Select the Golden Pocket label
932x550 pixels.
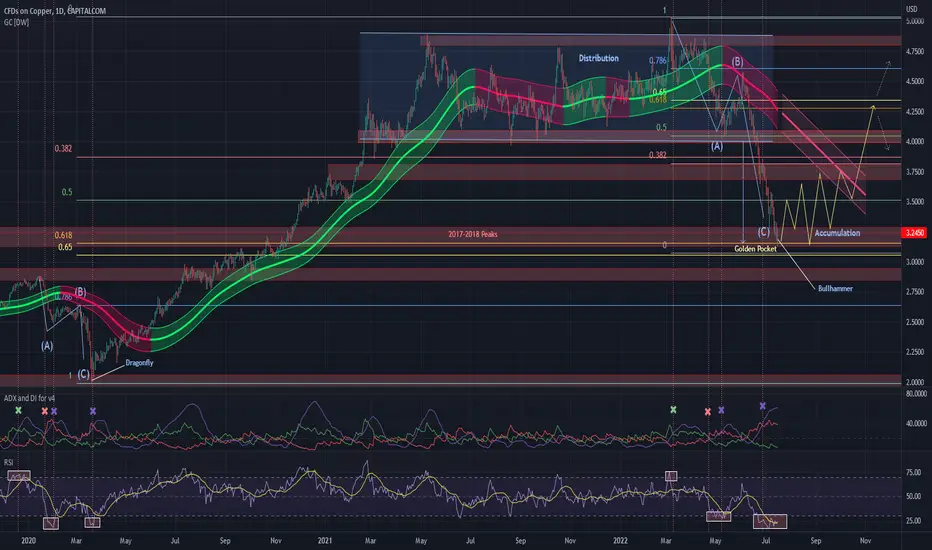click(755, 249)
